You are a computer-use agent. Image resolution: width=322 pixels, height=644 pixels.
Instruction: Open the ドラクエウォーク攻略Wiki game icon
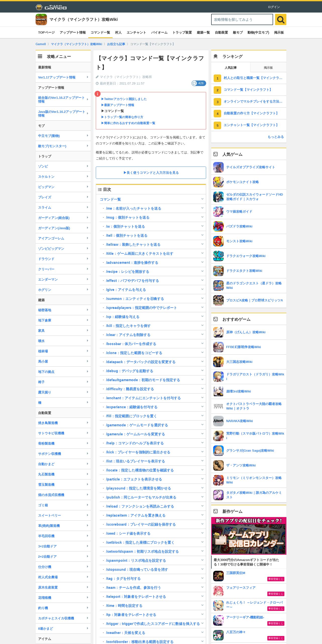tap(218, 256)
